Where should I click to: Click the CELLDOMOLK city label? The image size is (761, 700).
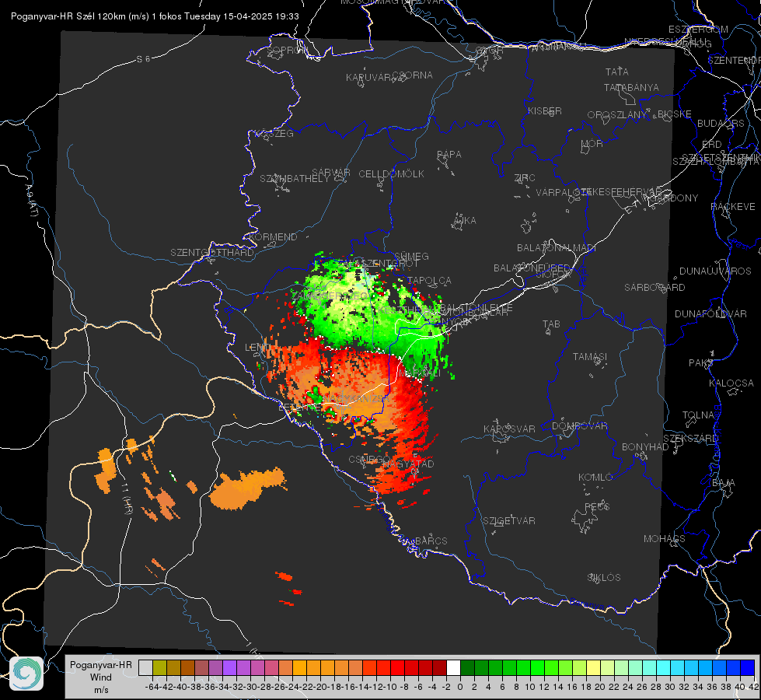pyautogui.click(x=391, y=173)
